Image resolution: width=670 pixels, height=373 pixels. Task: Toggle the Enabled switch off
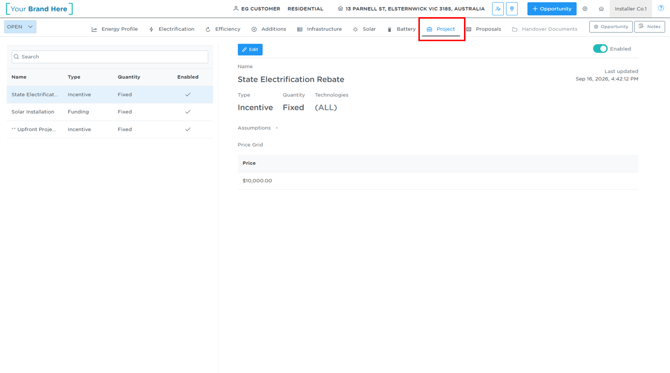coord(600,49)
